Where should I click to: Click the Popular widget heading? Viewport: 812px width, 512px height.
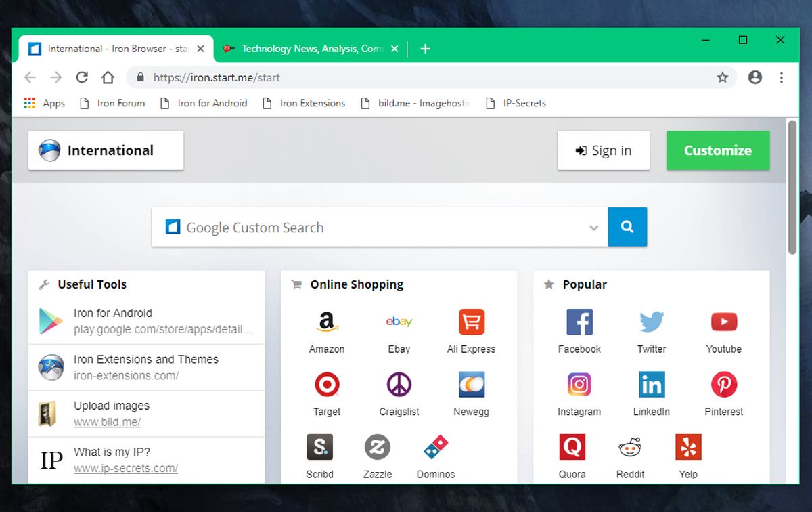click(x=585, y=284)
